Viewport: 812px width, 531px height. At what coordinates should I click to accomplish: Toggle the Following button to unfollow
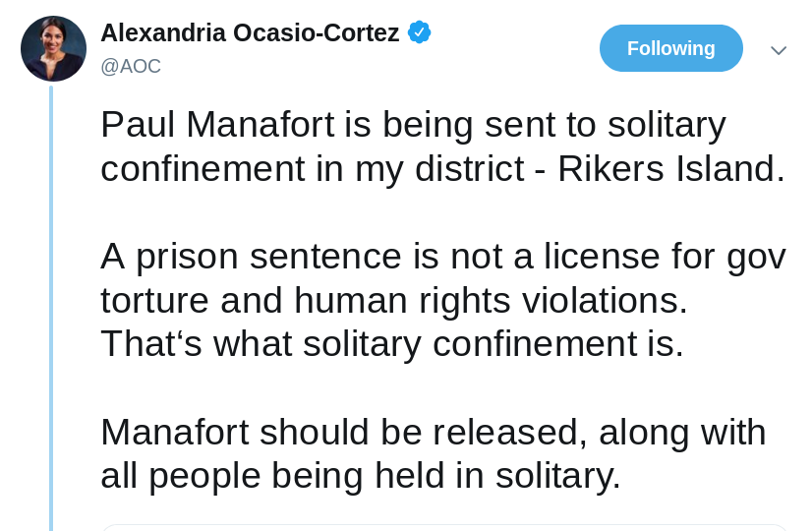(671, 48)
